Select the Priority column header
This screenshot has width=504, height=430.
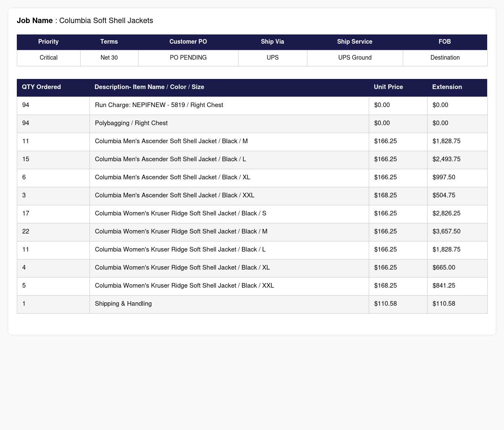[48, 42]
